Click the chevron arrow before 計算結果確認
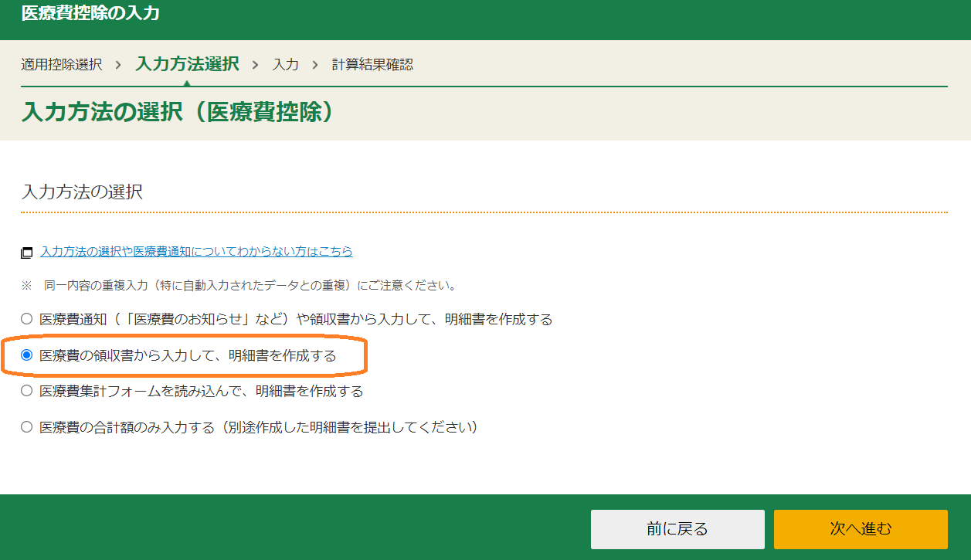 click(x=315, y=65)
